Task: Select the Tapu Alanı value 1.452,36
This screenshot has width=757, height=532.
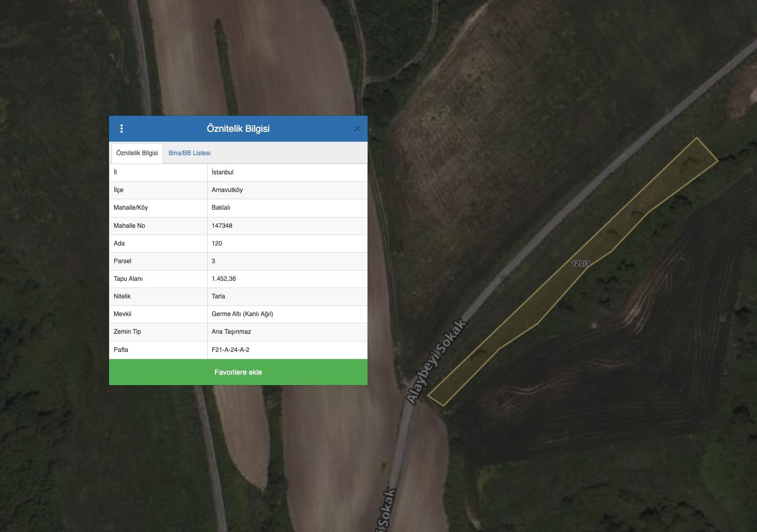Action: click(224, 279)
